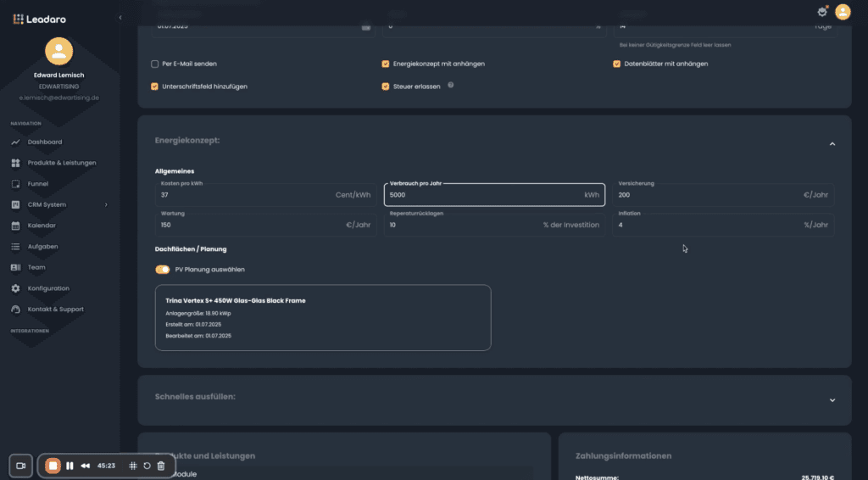Click Edward Lemisch's profile picture
The image size is (868, 480).
click(58, 51)
